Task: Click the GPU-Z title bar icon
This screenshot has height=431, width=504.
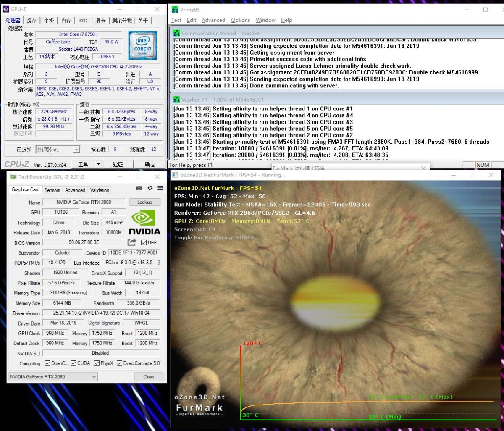Action: click(13, 177)
